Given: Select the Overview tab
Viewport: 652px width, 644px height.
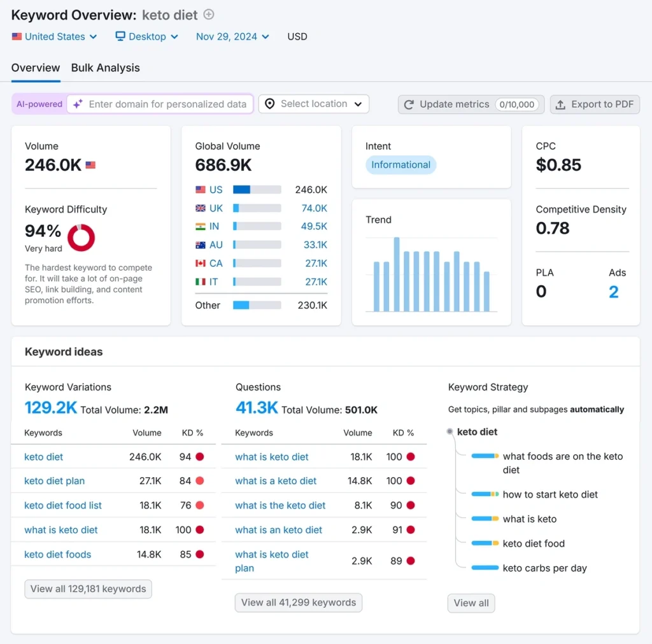Looking at the screenshot, I should [36, 68].
